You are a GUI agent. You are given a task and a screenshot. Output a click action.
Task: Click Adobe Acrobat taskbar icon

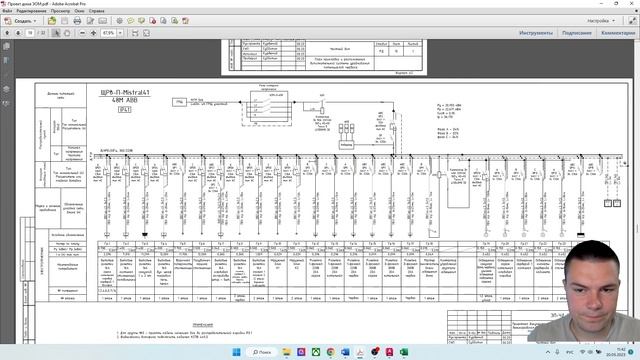[x=360, y=352]
